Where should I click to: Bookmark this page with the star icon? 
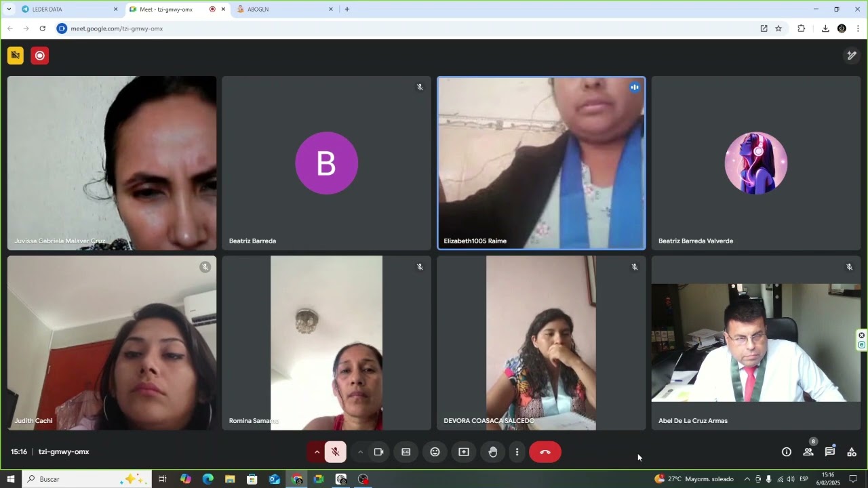click(778, 28)
